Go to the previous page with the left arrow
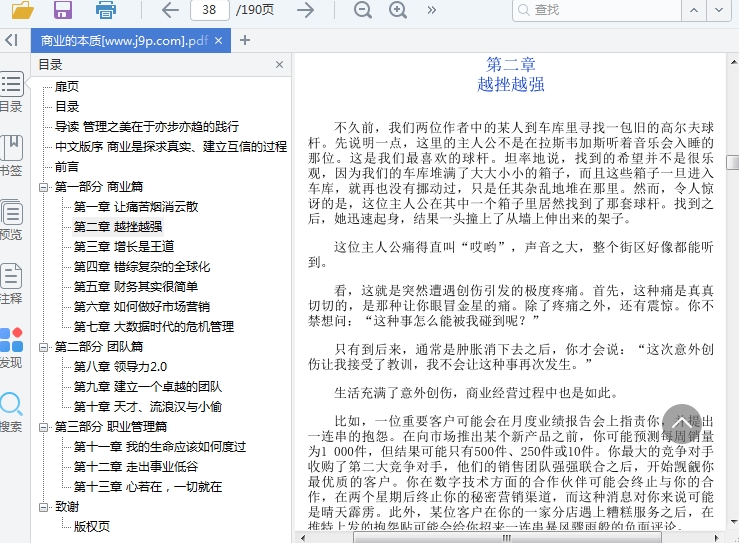 coord(170,10)
